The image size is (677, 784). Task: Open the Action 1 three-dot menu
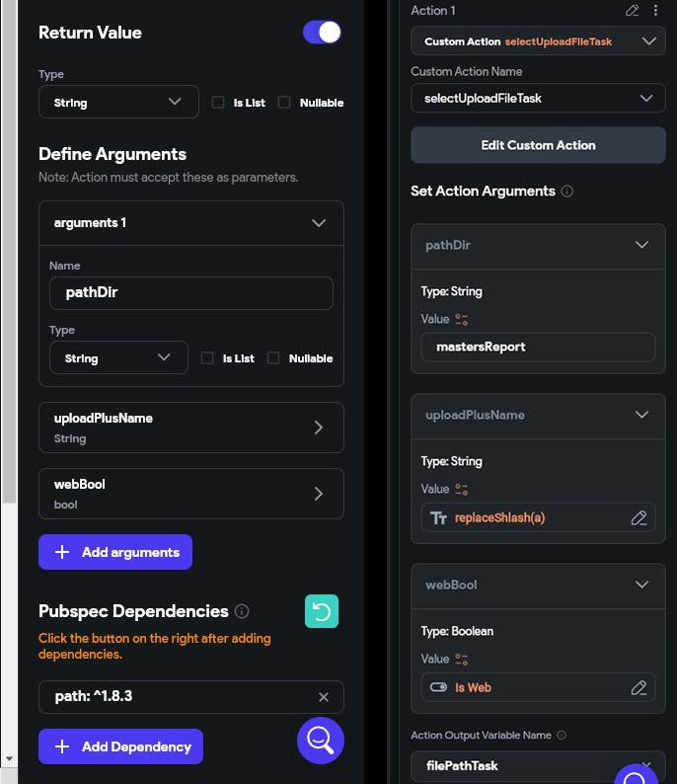655,11
